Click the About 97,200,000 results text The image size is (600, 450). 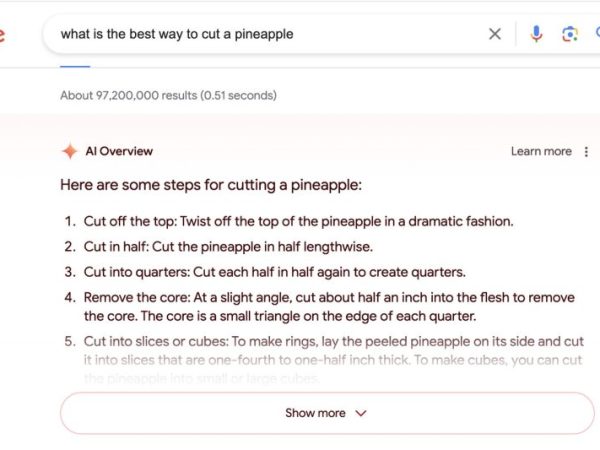click(168, 95)
